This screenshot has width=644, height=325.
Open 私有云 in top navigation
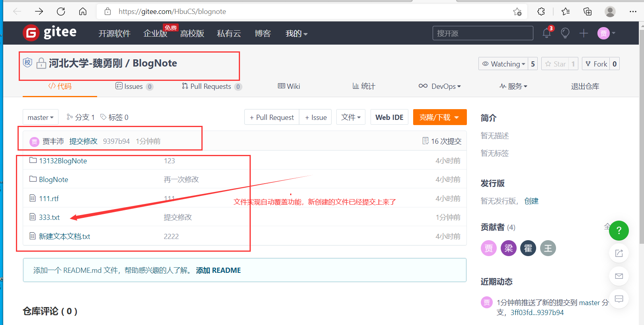click(229, 33)
